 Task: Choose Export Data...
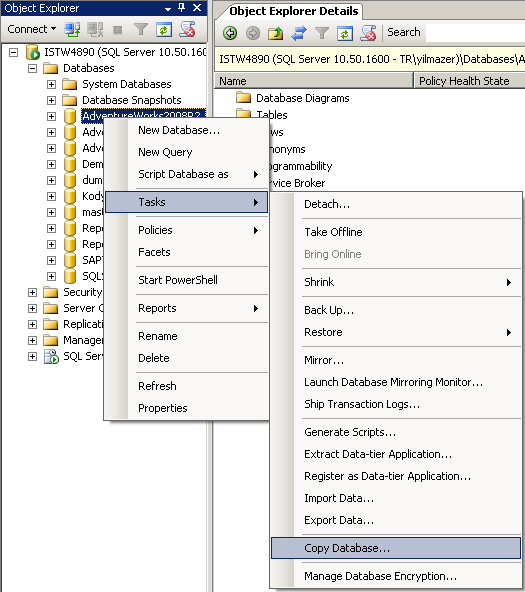click(396, 520)
